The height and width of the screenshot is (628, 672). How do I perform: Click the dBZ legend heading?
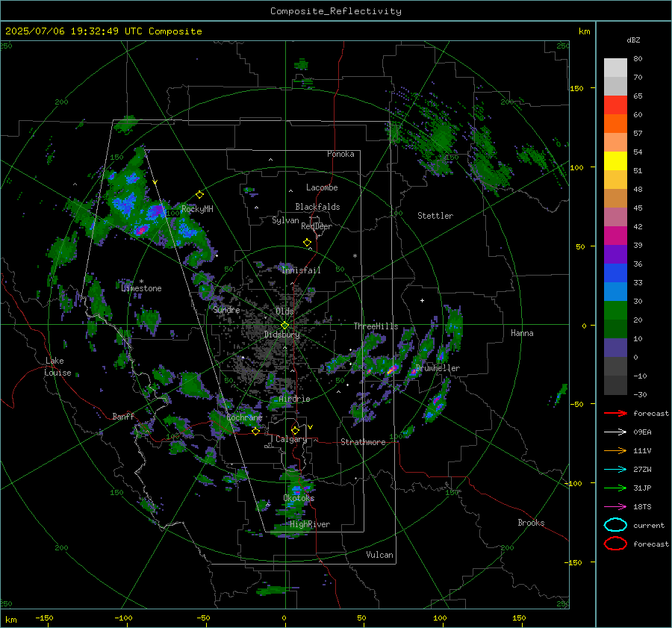633,40
